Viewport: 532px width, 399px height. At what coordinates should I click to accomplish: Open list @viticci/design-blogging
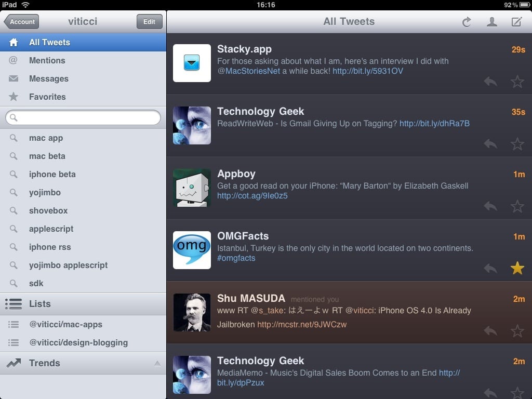83,343
